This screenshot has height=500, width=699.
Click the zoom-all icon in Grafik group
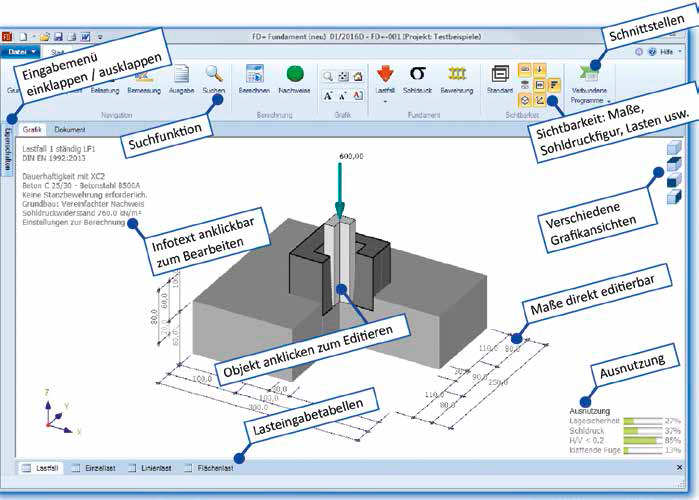(343, 76)
